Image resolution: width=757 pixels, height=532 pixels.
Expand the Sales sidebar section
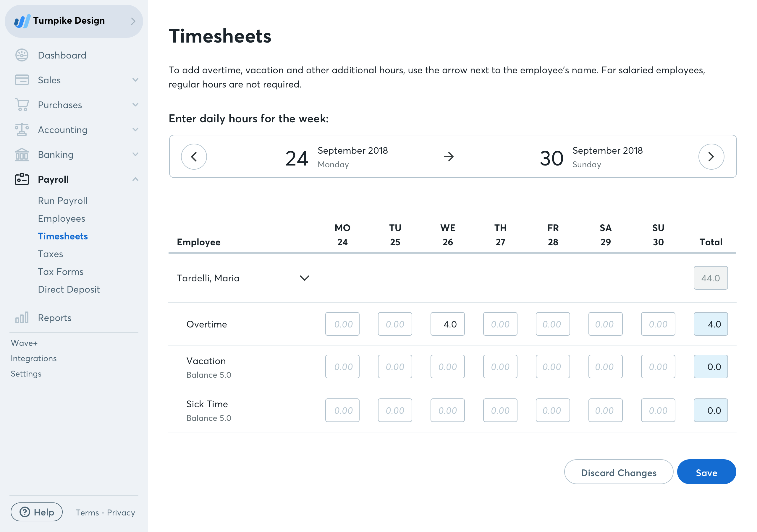click(x=135, y=80)
